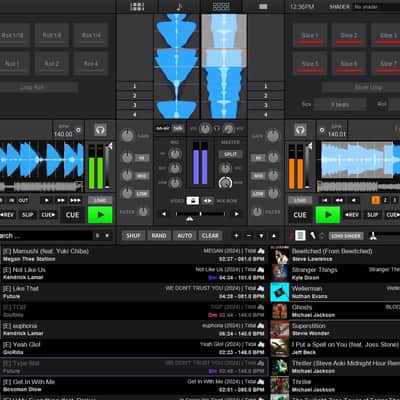Toggle the master SPLIT button

tap(230, 154)
